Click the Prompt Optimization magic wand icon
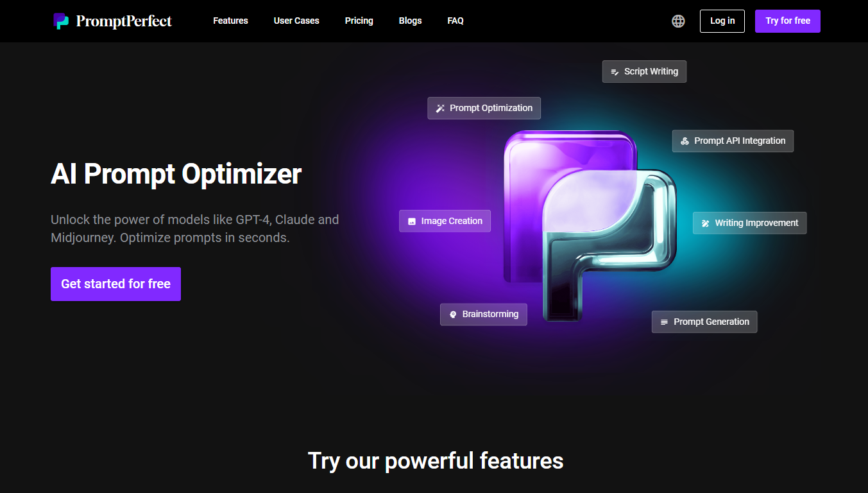 click(440, 108)
